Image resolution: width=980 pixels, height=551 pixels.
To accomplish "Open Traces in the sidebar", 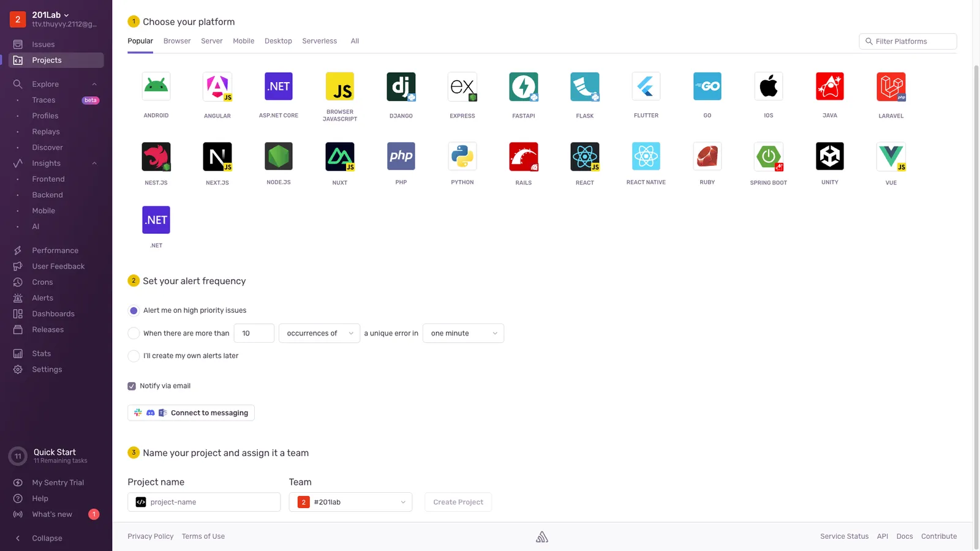I will coord(43,100).
